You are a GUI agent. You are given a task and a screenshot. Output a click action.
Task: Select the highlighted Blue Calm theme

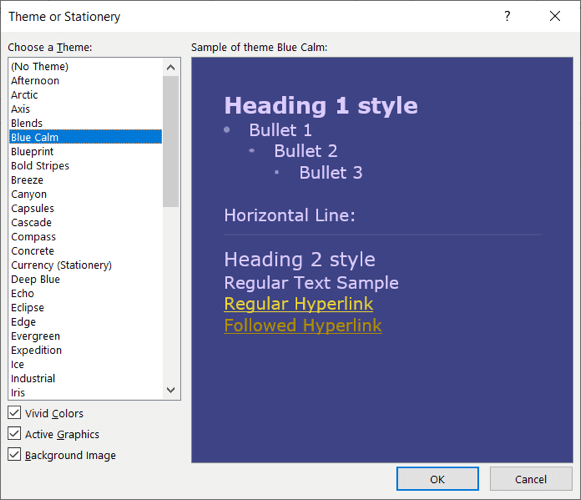coord(86,137)
